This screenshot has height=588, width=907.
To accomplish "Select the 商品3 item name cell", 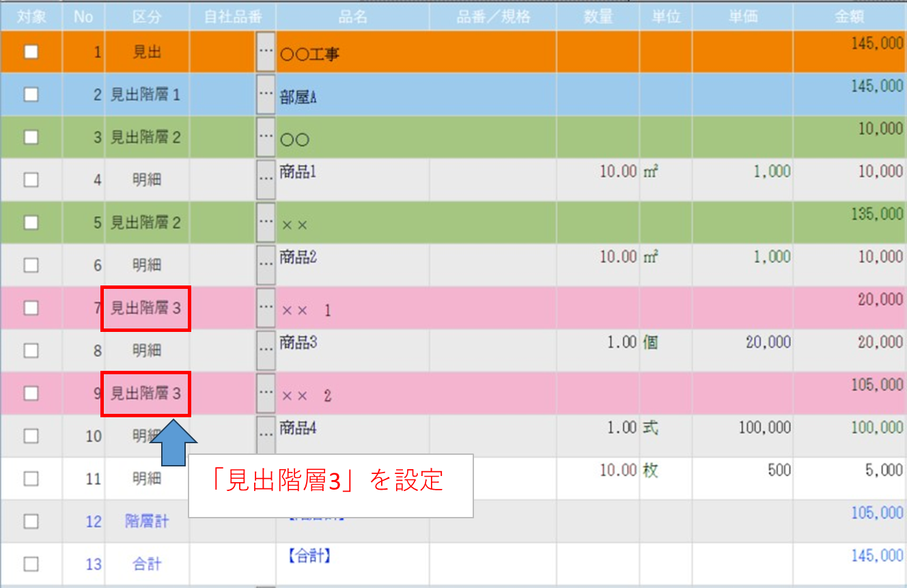I will (352, 350).
